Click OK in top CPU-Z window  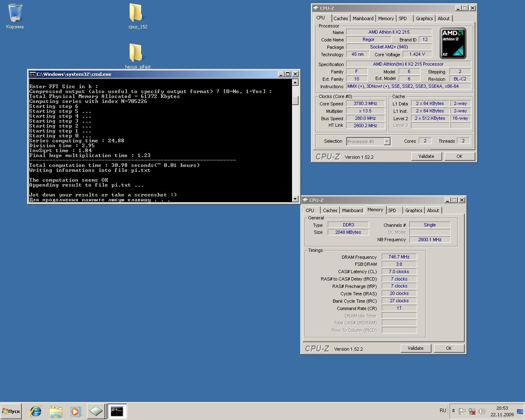coord(459,156)
